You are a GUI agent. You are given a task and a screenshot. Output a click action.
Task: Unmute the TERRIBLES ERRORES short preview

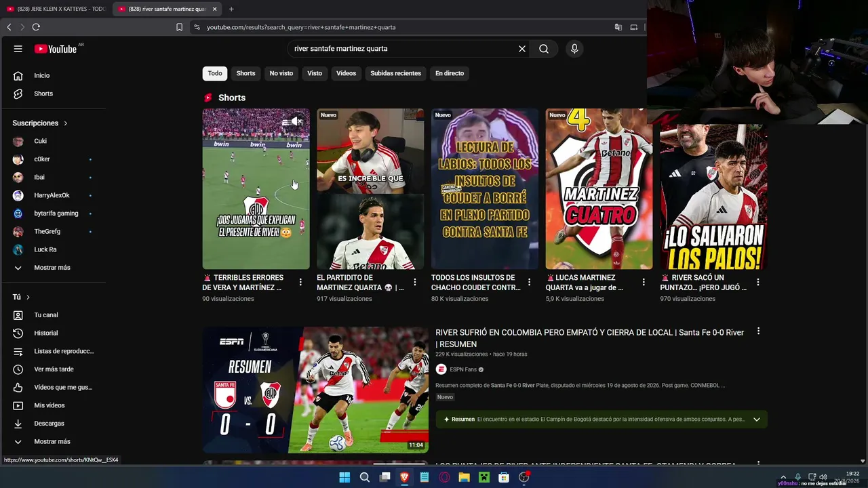tap(296, 121)
